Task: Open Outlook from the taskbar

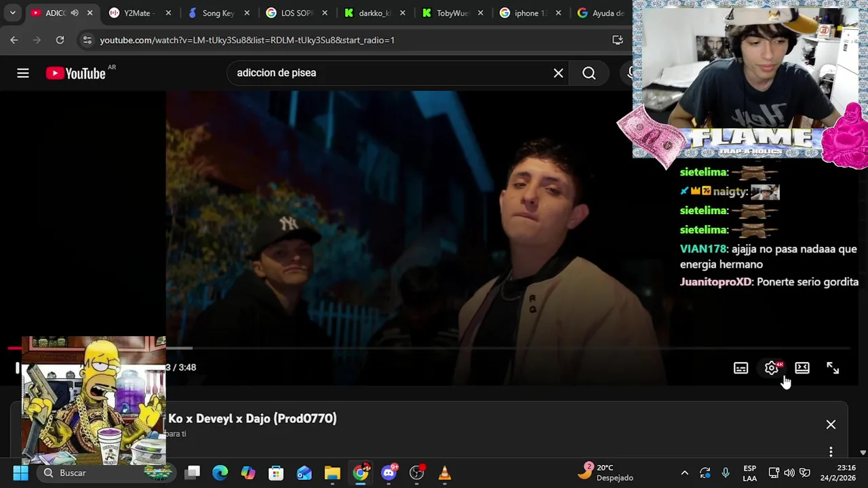Action: click(x=304, y=472)
